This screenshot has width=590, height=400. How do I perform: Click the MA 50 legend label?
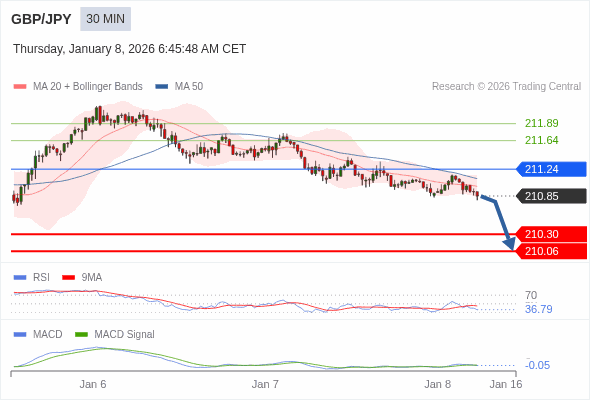pos(189,87)
